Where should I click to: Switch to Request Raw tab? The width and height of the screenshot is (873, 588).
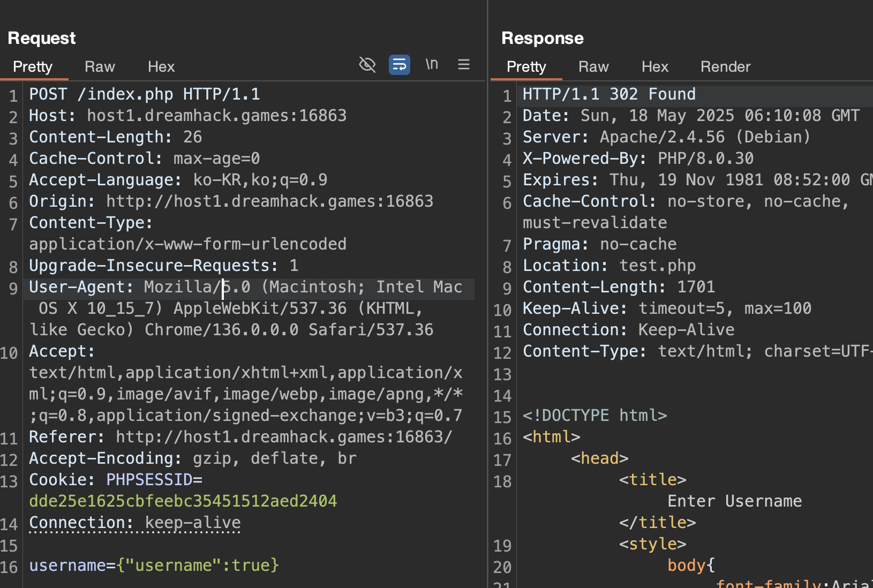click(100, 66)
